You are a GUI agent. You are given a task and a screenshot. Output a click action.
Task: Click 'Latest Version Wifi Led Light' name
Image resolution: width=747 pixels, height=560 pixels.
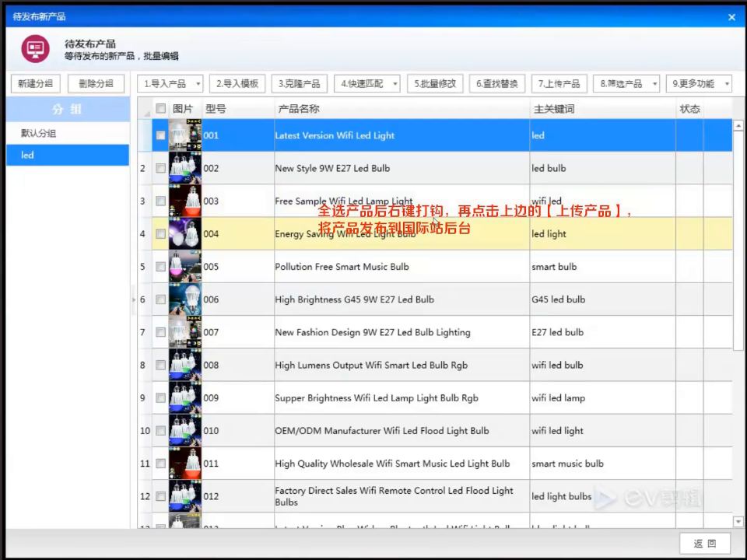(335, 135)
